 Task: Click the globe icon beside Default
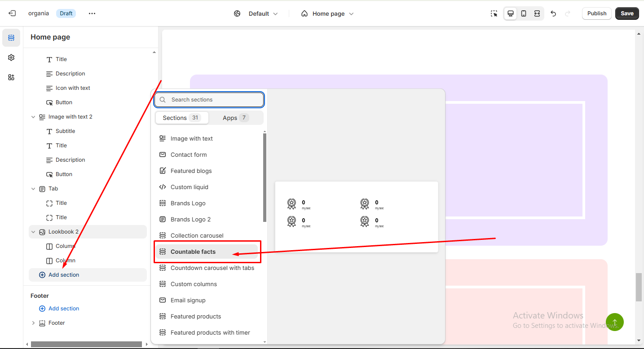[237, 14]
